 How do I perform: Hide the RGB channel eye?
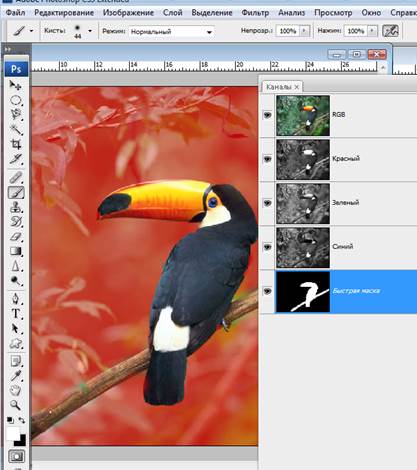[267, 115]
